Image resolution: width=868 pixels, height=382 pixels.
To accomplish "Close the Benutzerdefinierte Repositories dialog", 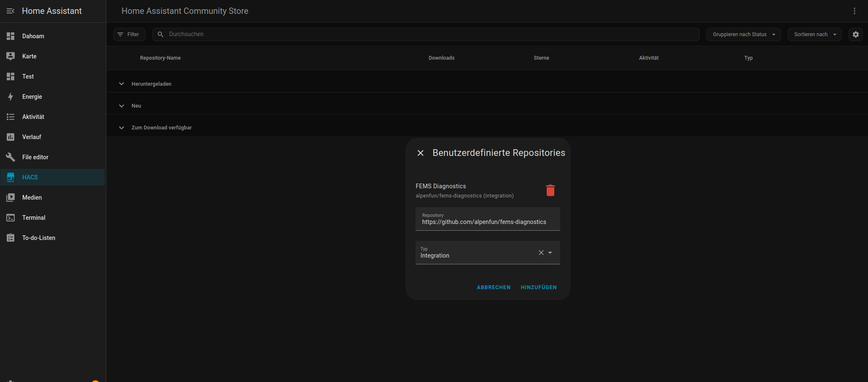I will point(421,153).
